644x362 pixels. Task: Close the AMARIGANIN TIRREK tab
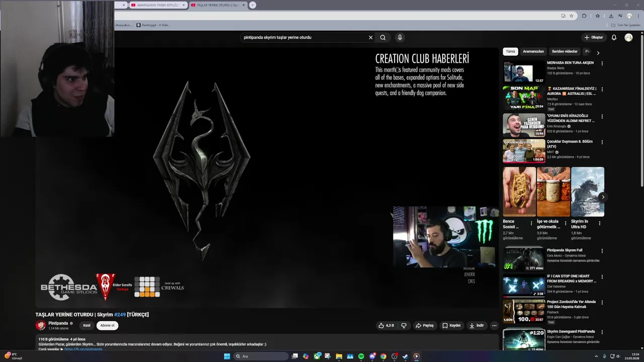pos(184,5)
